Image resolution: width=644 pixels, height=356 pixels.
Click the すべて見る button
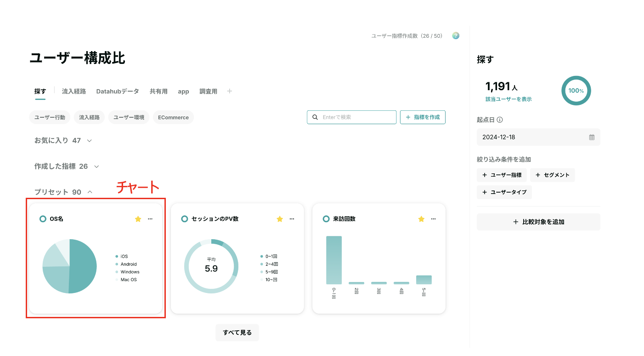[x=237, y=333]
